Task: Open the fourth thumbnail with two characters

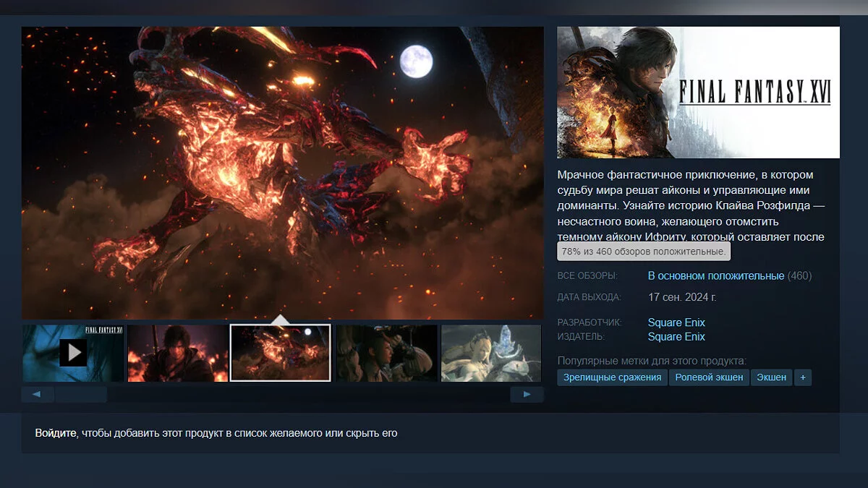Action: 387,353
